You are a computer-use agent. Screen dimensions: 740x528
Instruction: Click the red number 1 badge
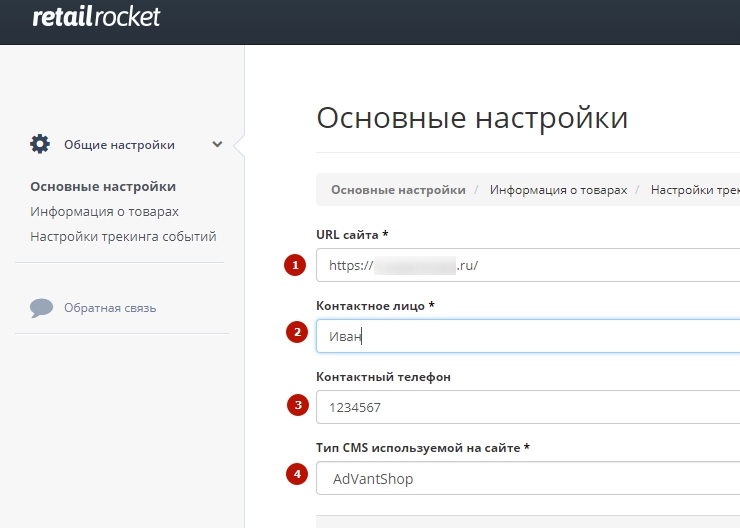point(295,266)
